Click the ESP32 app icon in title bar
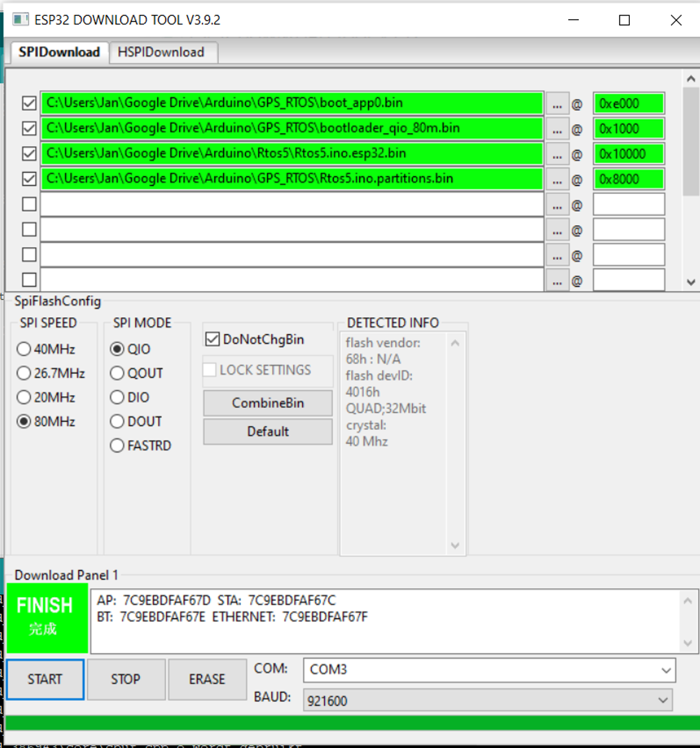This screenshot has width=700, height=748. pos(21,20)
